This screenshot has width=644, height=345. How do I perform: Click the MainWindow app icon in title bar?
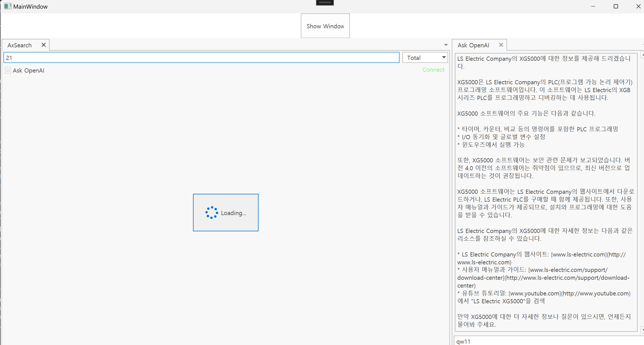(8, 6)
